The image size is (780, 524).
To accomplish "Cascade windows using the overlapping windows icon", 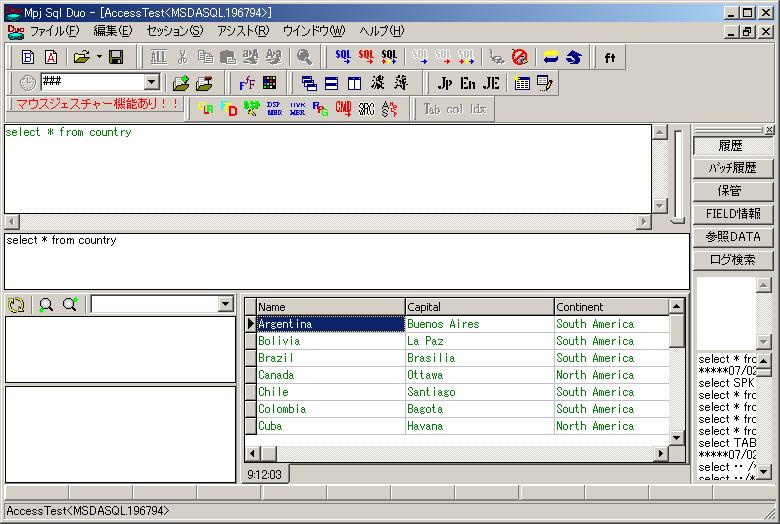I will tap(309, 83).
